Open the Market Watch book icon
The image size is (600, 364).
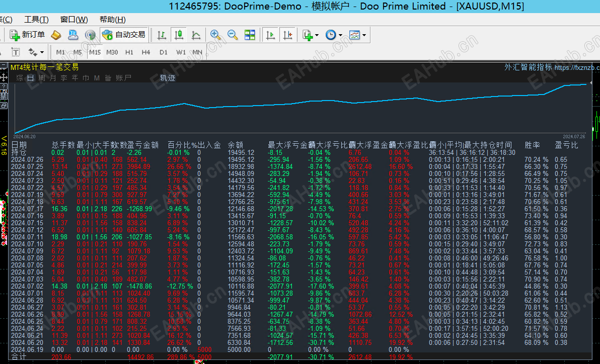[56, 35]
